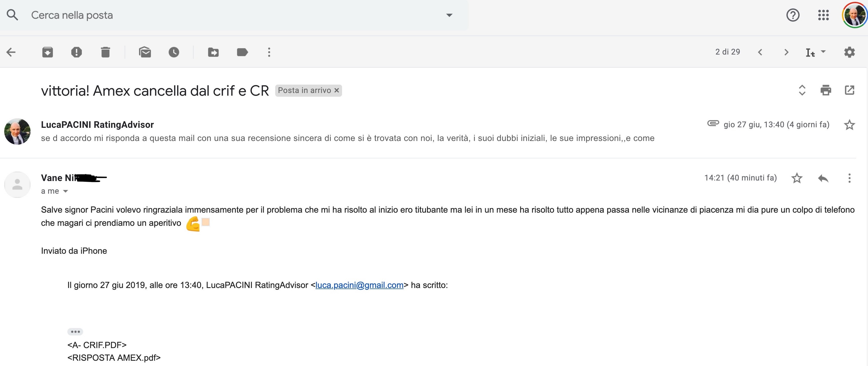Open Vane message more options menu

pyautogui.click(x=849, y=178)
